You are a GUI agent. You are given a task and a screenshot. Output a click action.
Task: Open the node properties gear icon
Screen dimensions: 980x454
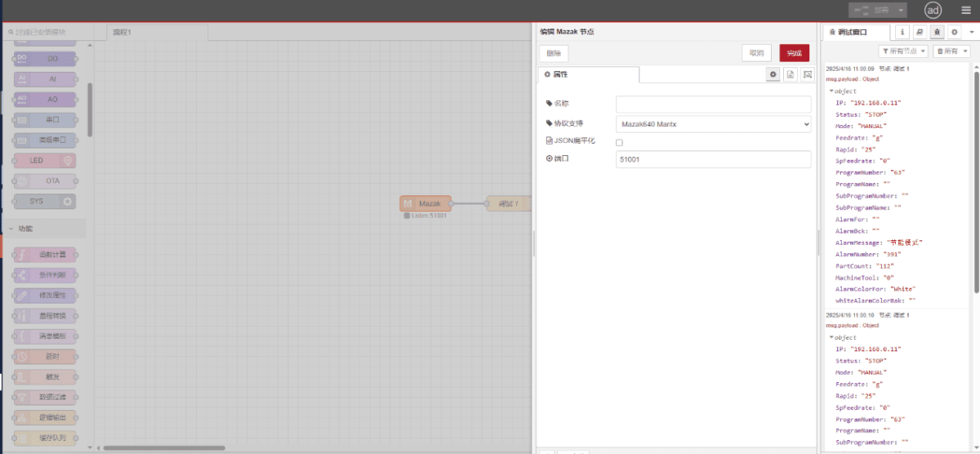tap(773, 74)
